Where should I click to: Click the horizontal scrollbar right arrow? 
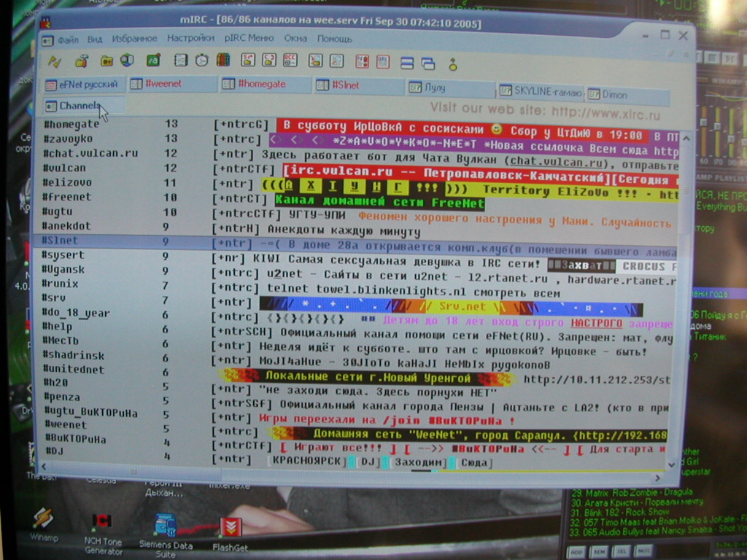click(x=657, y=478)
